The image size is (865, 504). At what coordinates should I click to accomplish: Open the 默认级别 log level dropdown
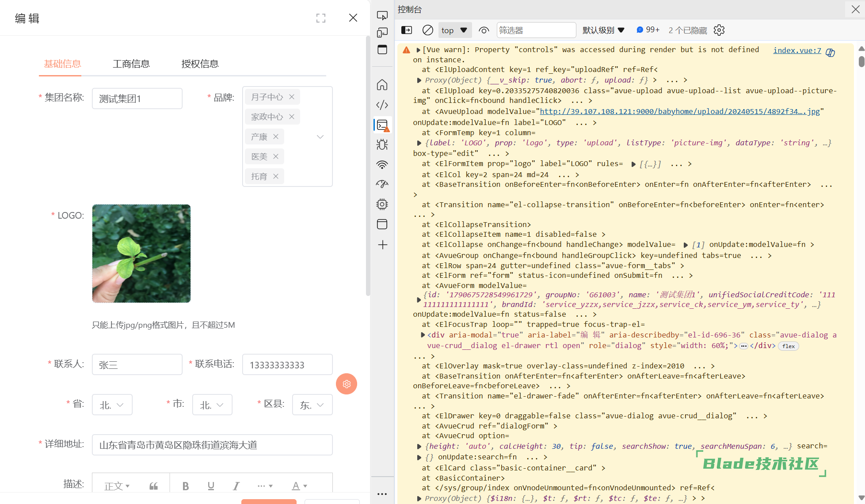click(x=603, y=30)
